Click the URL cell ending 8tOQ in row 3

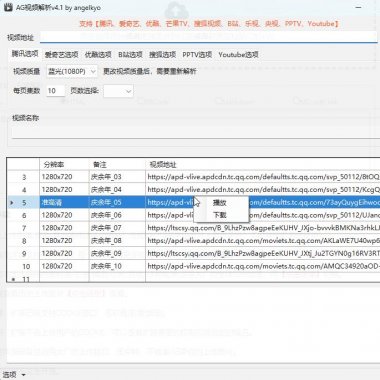262,177
